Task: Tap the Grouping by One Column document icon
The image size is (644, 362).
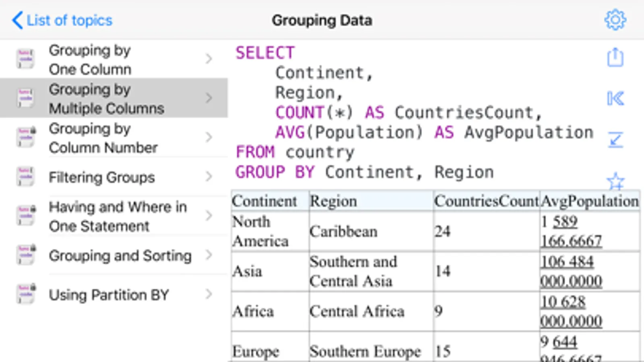Action: (x=25, y=59)
